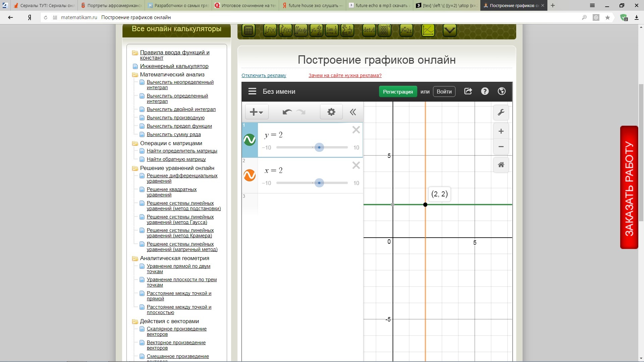Open the help question mark icon
This screenshot has width=644, height=362.
coord(485,91)
